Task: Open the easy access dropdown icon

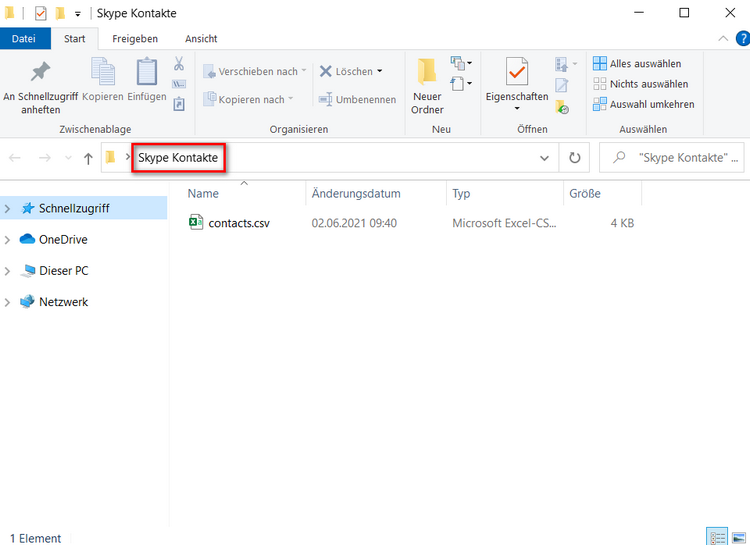Action: tap(461, 84)
